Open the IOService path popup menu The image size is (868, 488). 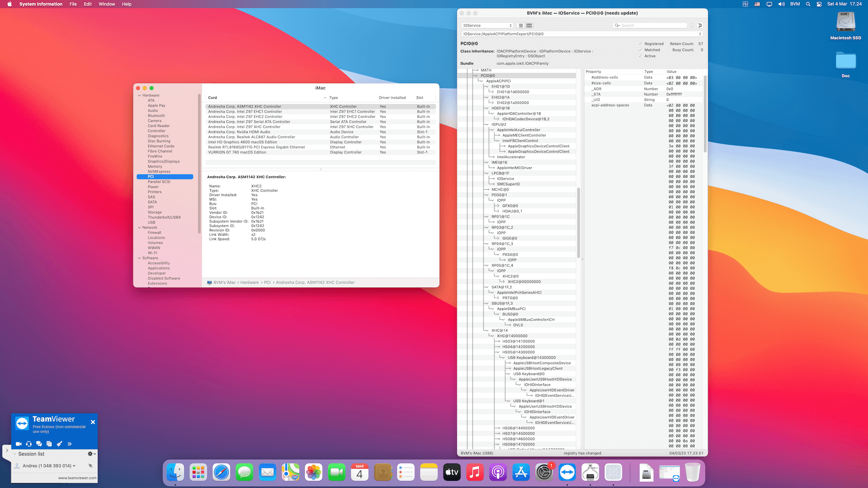tap(582, 34)
